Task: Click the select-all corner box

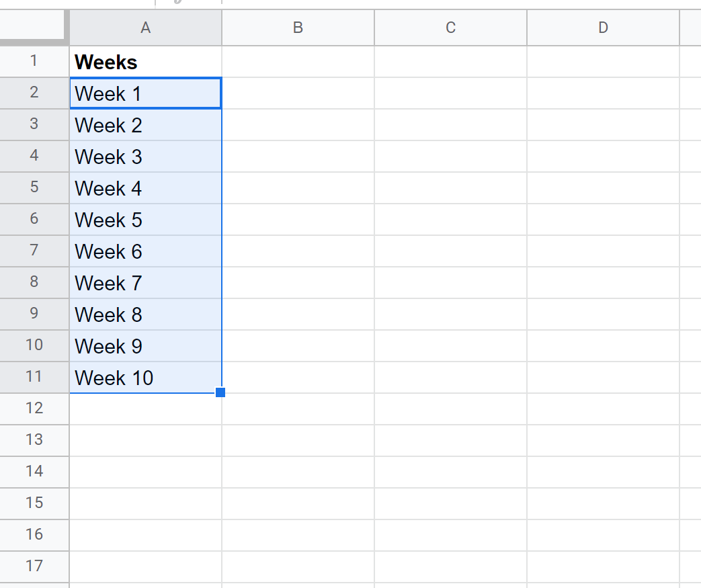Action: (32, 27)
